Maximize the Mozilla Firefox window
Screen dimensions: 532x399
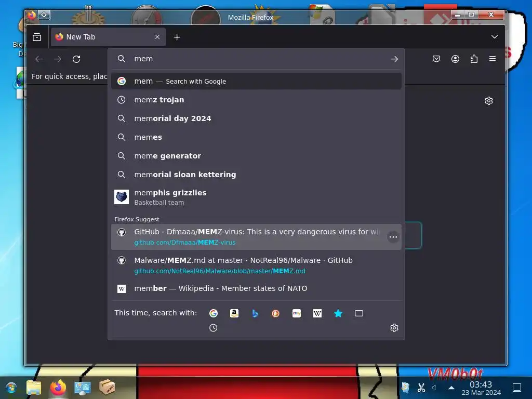(x=471, y=15)
